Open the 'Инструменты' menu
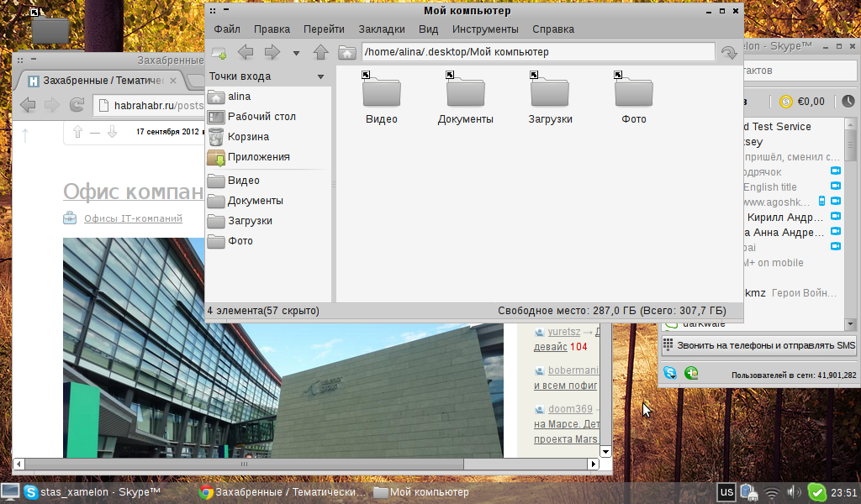Screen dimensions: 861x504 pos(485,29)
